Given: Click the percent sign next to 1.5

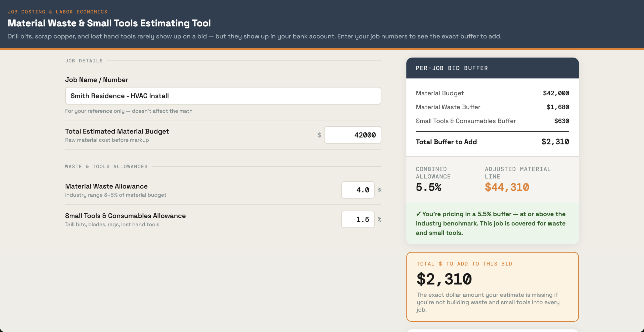Looking at the screenshot, I should [x=380, y=219].
